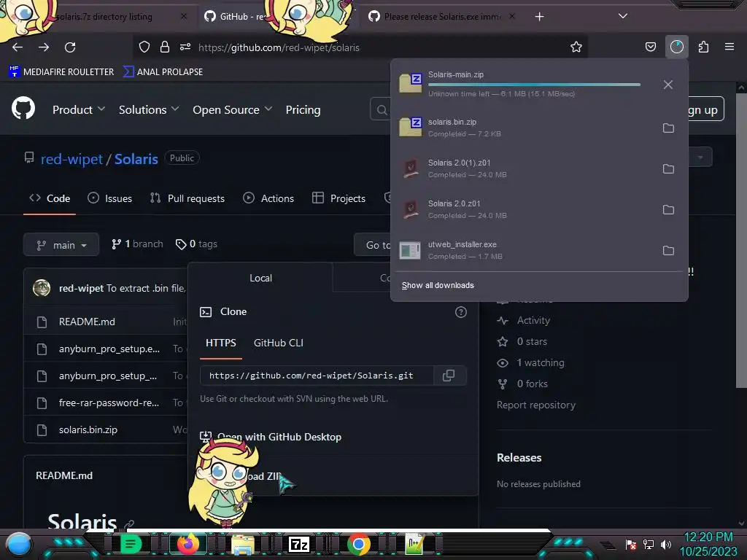This screenshot has width=747, height=560.
Task: Show solaris.bin.zip in its folder
Action: point(668,128)
